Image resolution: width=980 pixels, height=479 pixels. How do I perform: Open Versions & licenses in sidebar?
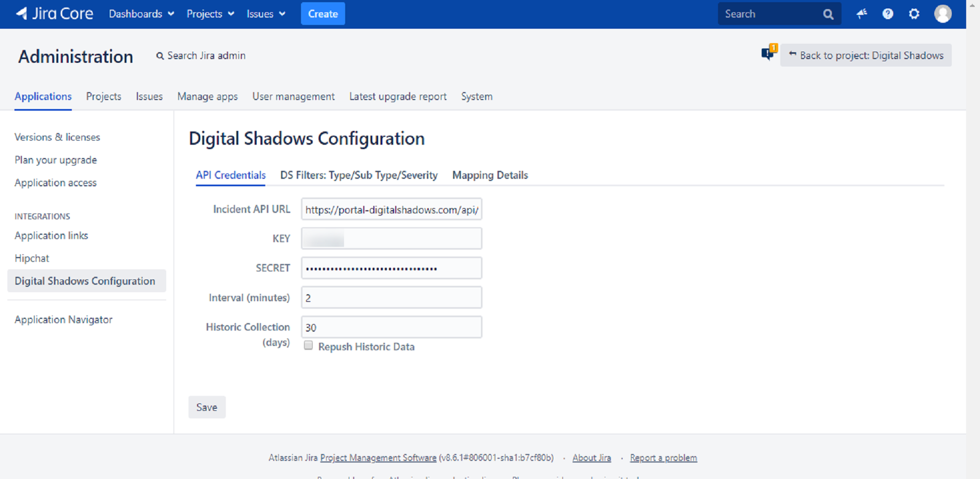point(58,137)
